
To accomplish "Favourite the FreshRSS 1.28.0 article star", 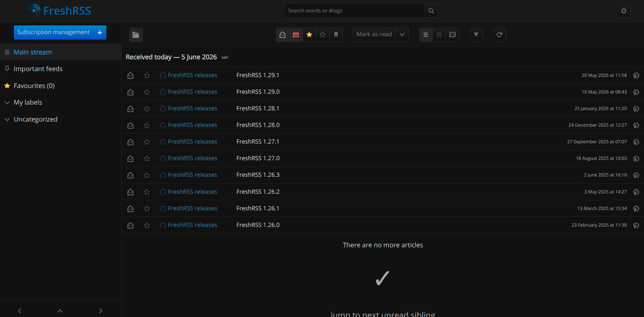I will point(147,125).
